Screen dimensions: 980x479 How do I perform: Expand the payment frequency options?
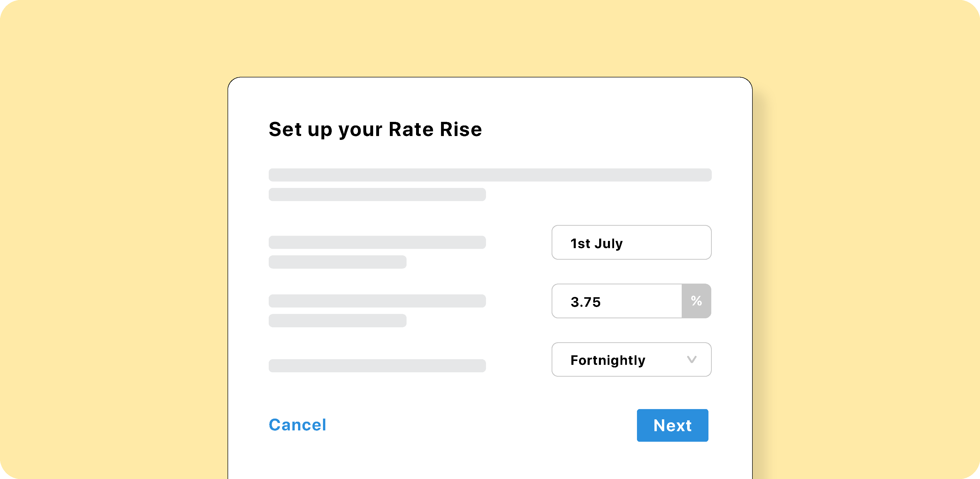coord(631,359)
